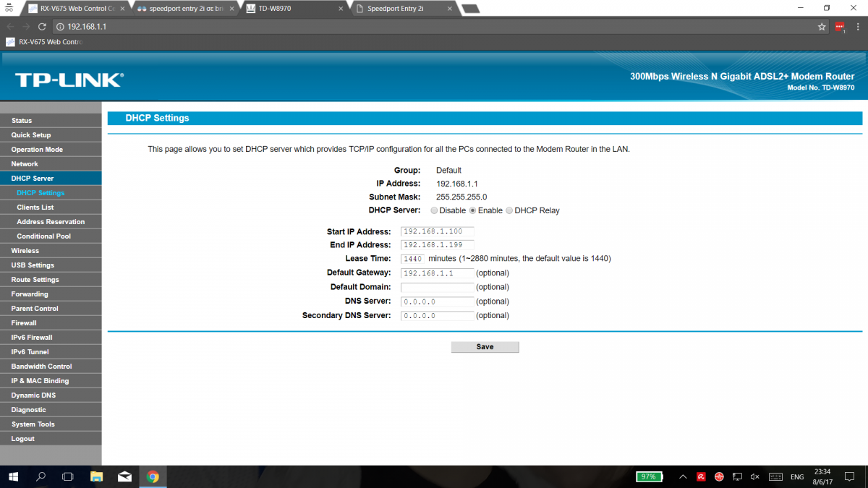Open Dynamic DNS in sidebar

point(51,395)
